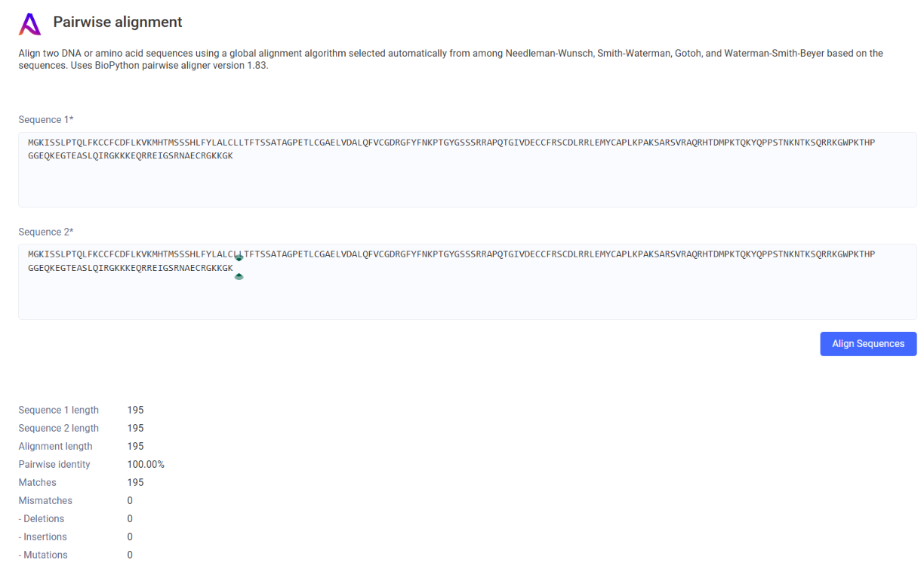Click the "- Deletions" row label
This screenshot has width=924, height=575.
42,518
